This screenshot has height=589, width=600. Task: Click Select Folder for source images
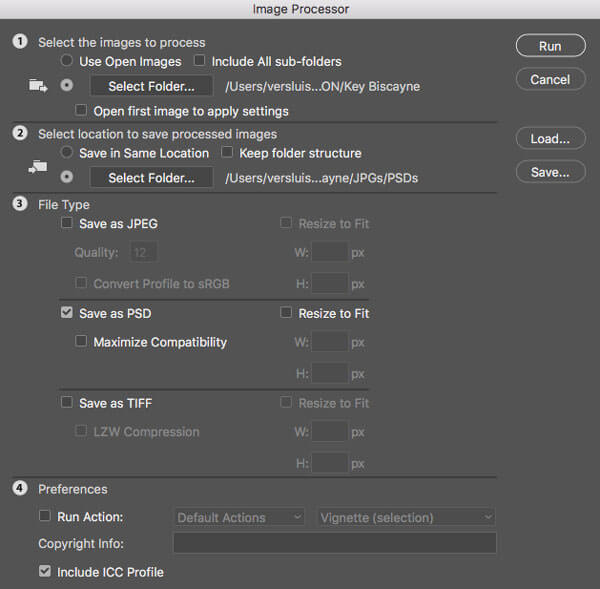pyautogui.click(x=150, y=86)
